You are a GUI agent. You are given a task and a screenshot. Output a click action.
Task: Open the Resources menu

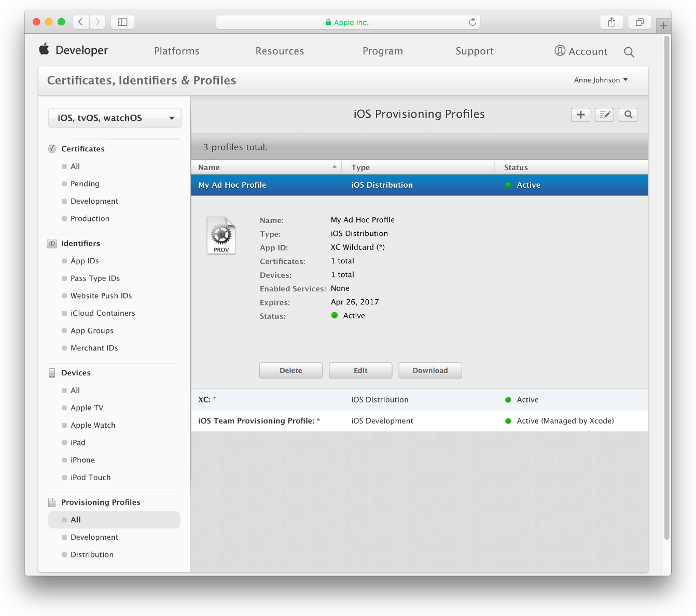(280, 51)
